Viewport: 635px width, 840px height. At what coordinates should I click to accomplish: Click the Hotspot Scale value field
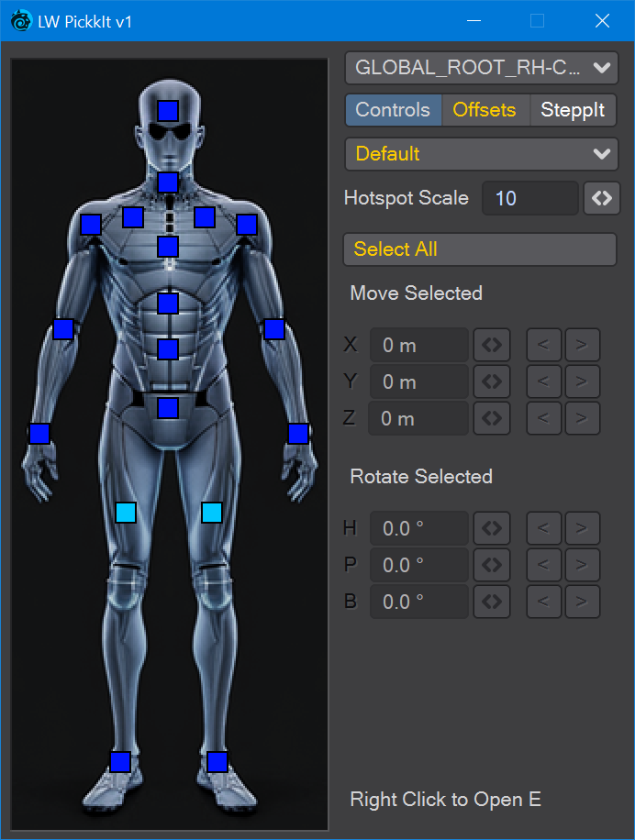(x=529, y=198)
